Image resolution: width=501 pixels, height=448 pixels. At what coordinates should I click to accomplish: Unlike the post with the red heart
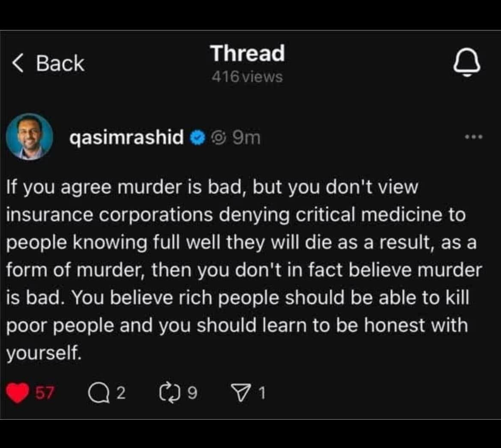[x=18, y=393]
